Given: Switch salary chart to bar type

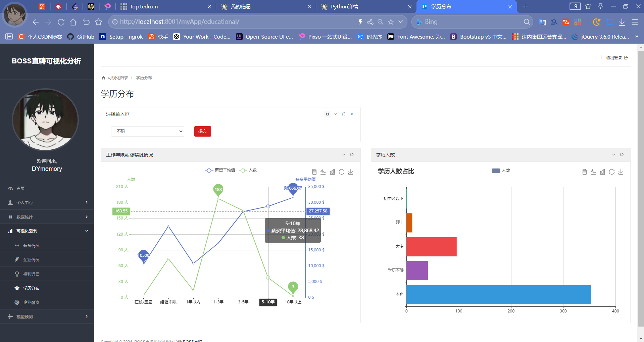Looking at the screenshot, I should 332,172.
